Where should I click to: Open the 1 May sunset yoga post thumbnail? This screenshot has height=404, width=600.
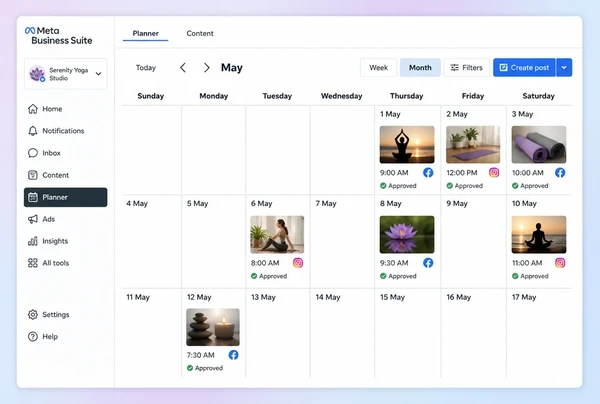tap(407, 145)
